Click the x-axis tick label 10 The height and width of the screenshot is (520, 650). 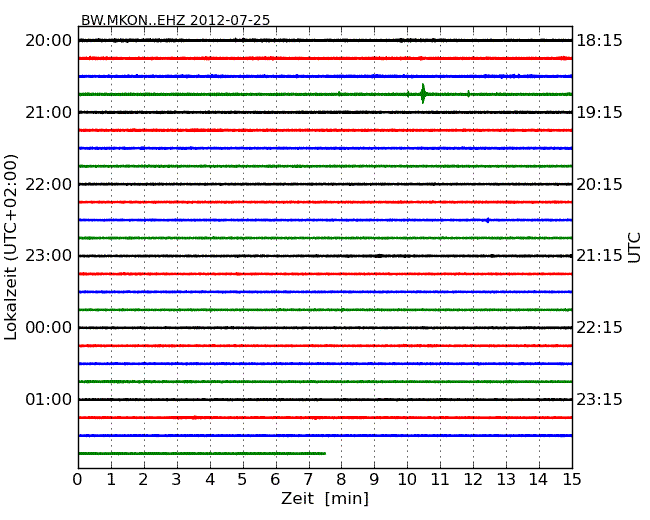pos(407,480)
